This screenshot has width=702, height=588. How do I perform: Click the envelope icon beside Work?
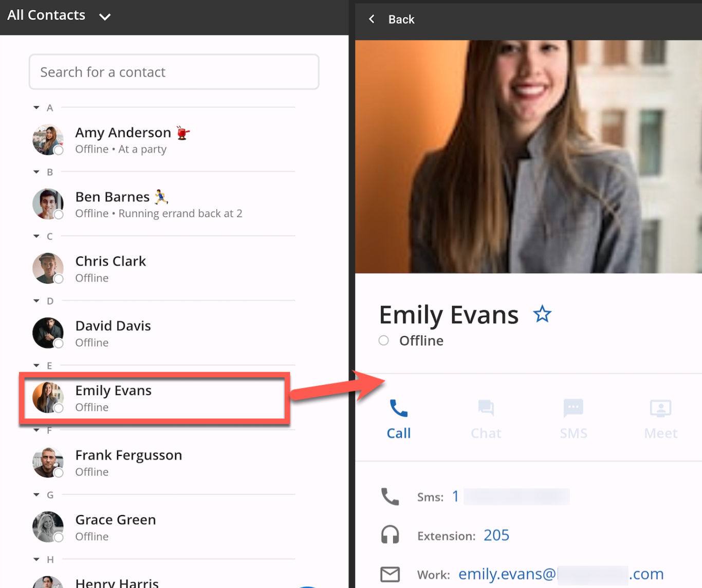click(390, 574)
